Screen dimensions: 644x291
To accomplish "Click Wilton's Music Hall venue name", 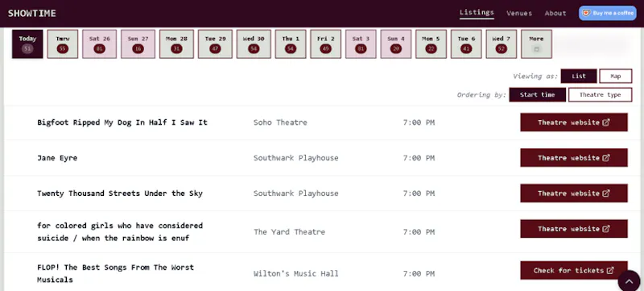I will (x=295, y=274).
